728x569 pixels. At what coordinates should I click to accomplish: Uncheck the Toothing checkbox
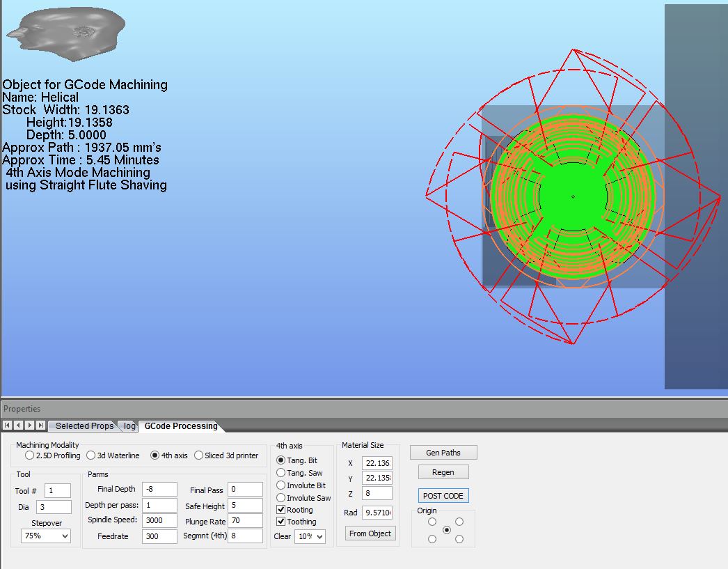[x=281, y=522]
